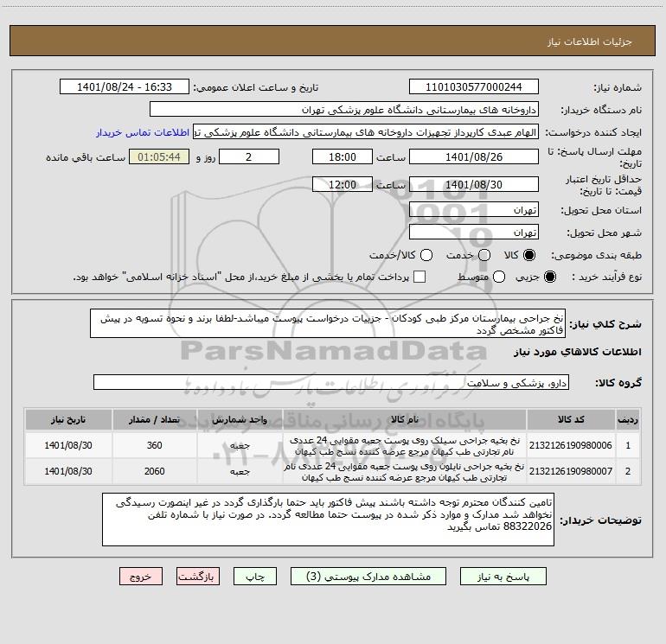Open the اطلاعات تماس خریدار link
This screenshot has width=666, height=644.
pyautogui.click(x=143, y=132)
